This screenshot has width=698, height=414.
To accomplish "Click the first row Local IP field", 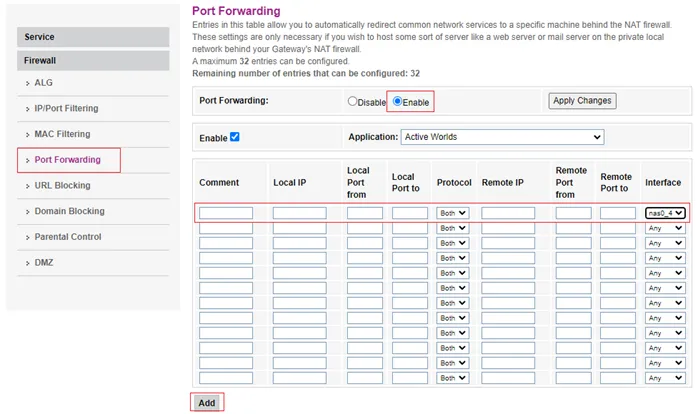I will [x=299, y=213].
